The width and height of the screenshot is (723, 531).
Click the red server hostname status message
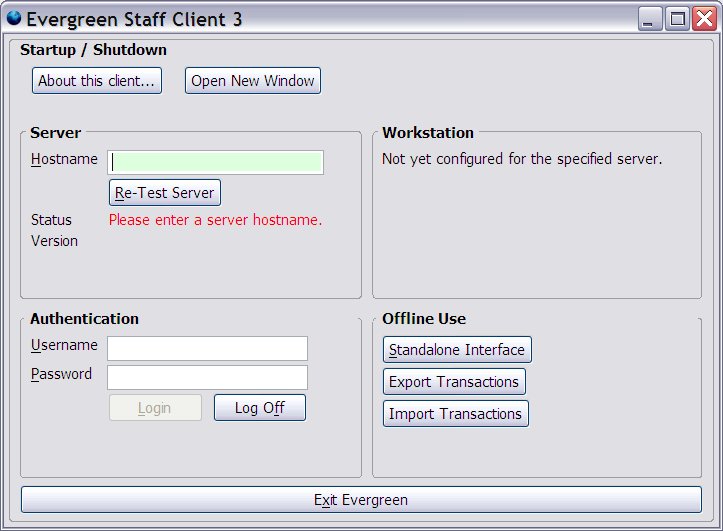pyautogui.click(x=215, y=220)
